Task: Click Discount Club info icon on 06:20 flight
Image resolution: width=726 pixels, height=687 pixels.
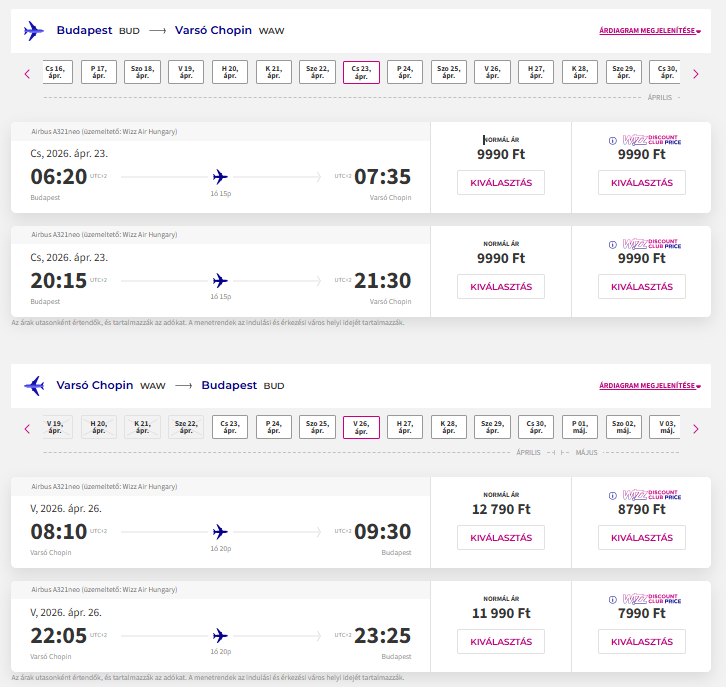Action: [612, 141]
